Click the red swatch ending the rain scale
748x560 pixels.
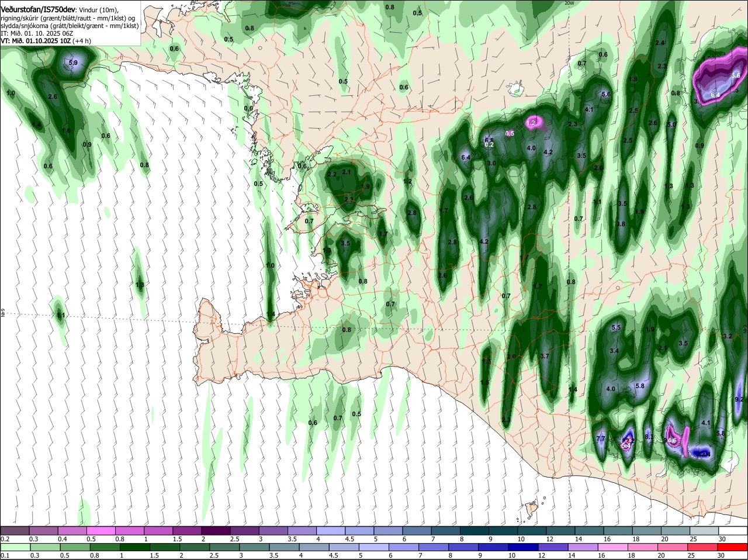[x=733, y=547]
